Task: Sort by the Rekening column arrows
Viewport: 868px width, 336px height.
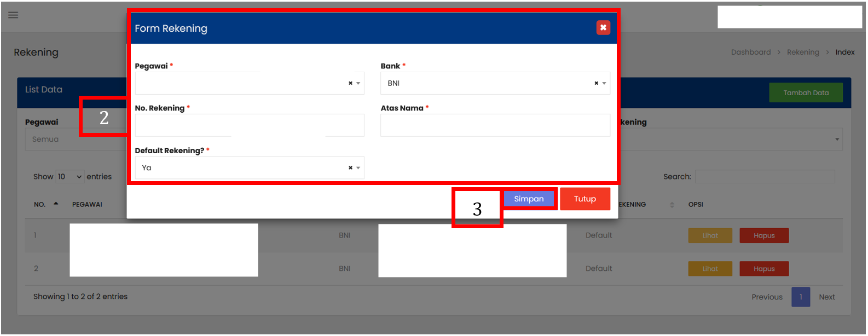Action: [x=672, y=205]
